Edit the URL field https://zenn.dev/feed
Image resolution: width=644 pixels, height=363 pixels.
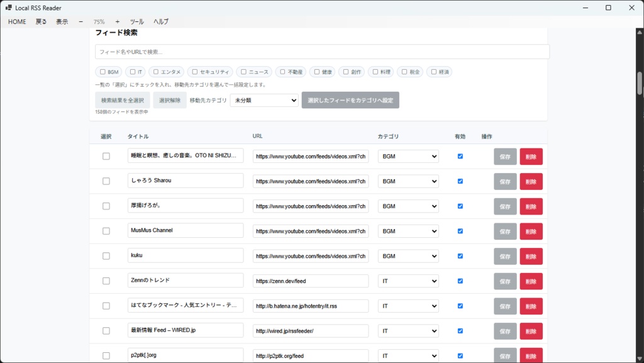311,281
